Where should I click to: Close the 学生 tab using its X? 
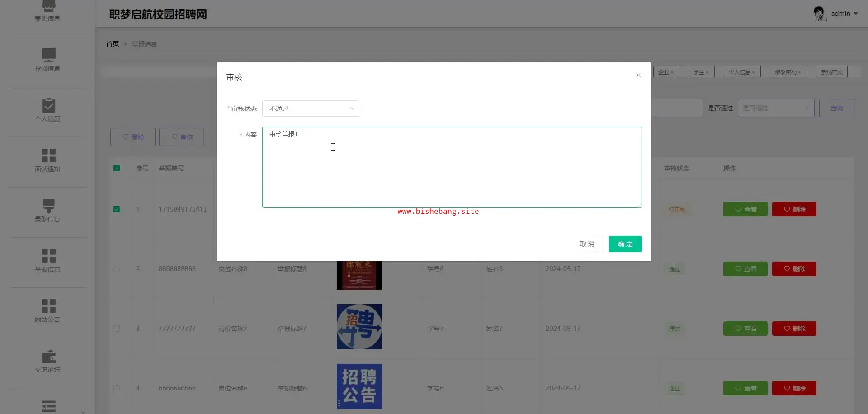coord(707,72)
